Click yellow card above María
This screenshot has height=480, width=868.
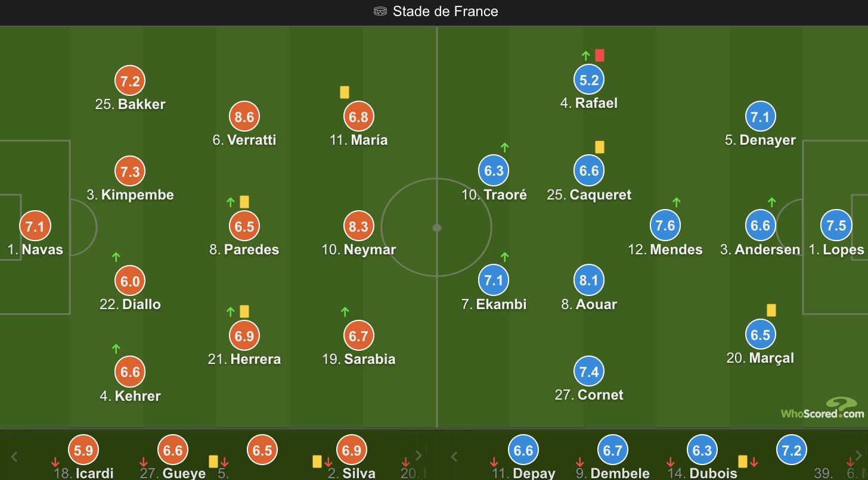coord(345,92)
